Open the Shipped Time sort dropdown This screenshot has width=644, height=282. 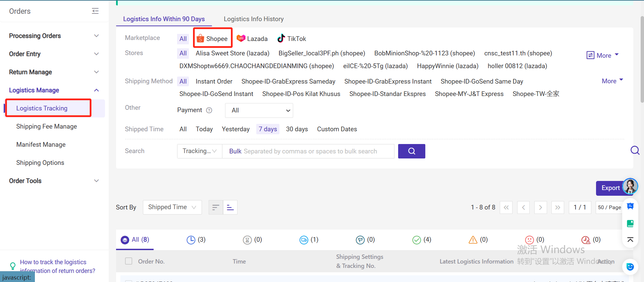[172, 207]
